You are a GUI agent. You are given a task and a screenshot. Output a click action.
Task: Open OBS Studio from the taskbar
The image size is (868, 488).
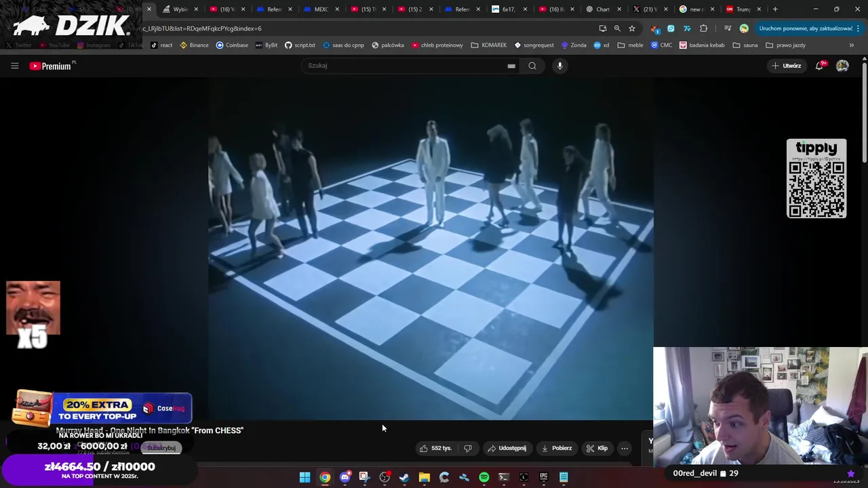384,477
